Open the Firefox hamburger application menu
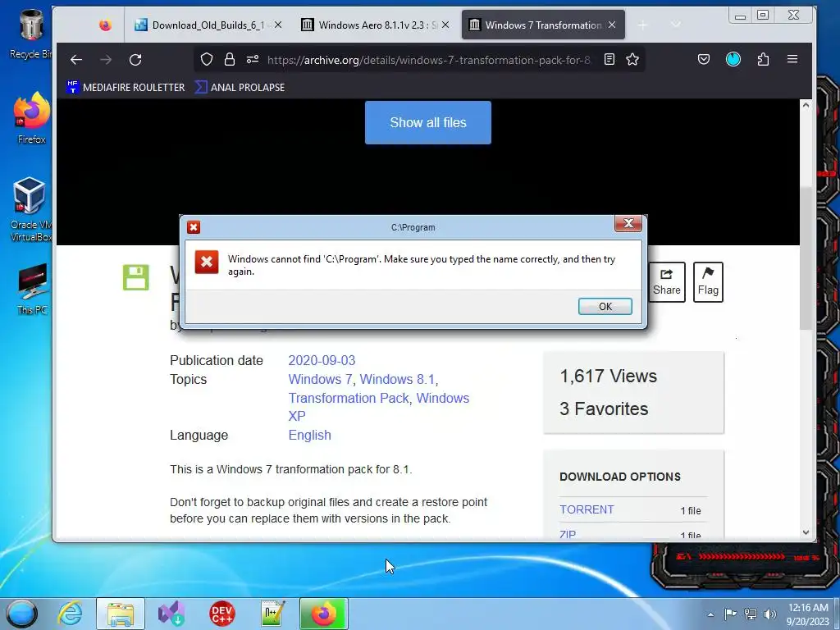Screen dimensions: 840x630 (793, 59)
